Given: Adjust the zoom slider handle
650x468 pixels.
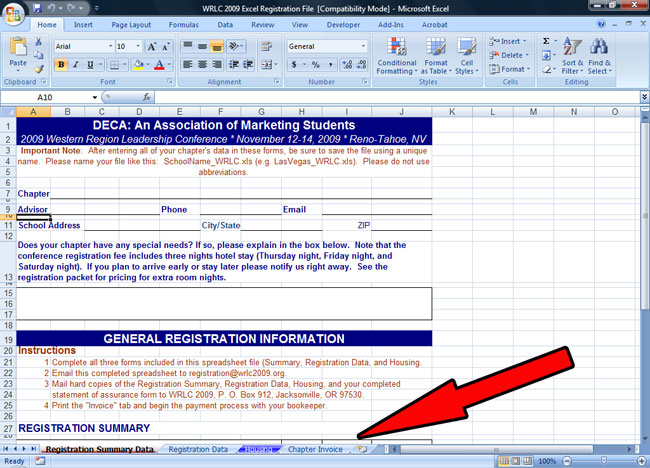Looking at the screenshot, I should [x=604, y=461].
